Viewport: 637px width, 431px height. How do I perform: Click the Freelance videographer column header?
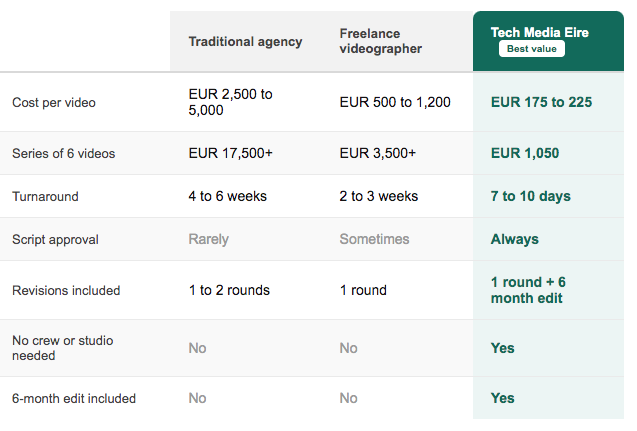381,41
